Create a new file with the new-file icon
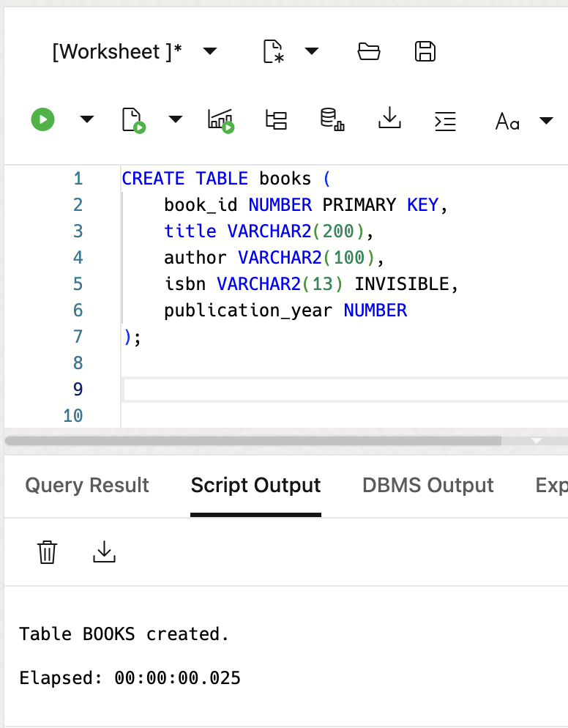 pyautogui.click(x=273, y=51)
